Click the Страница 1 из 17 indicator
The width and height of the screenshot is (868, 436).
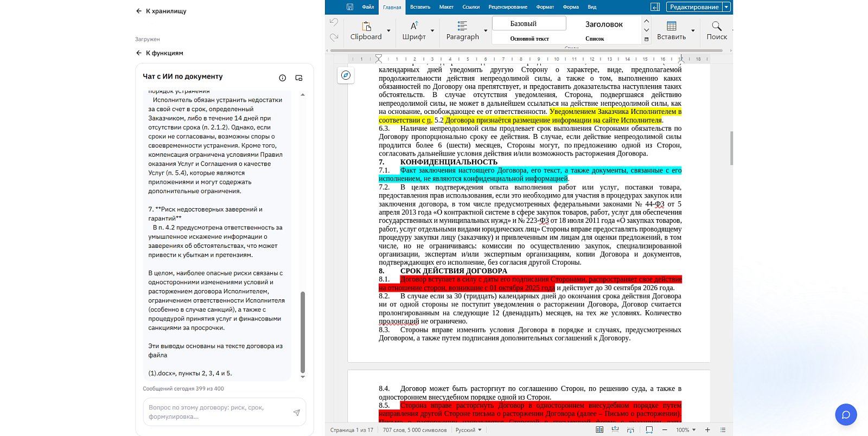pos(352,430)
